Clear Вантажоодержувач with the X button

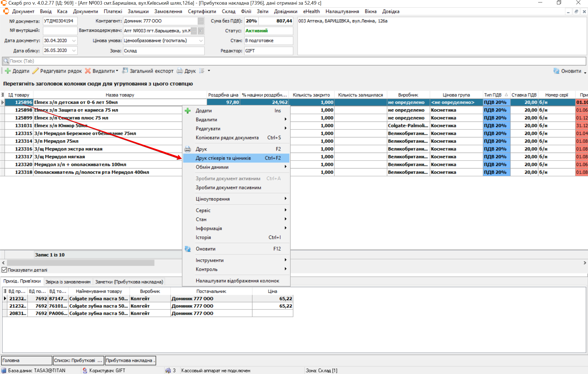click(200, 31)
